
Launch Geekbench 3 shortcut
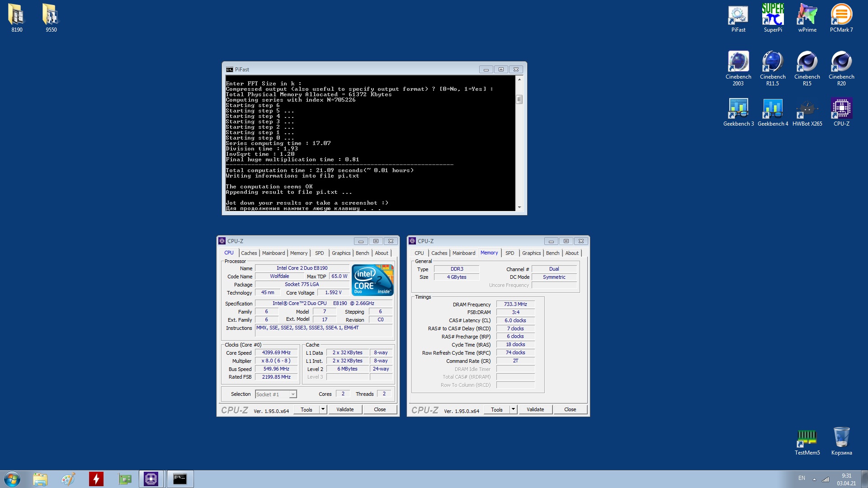(738, 112)
